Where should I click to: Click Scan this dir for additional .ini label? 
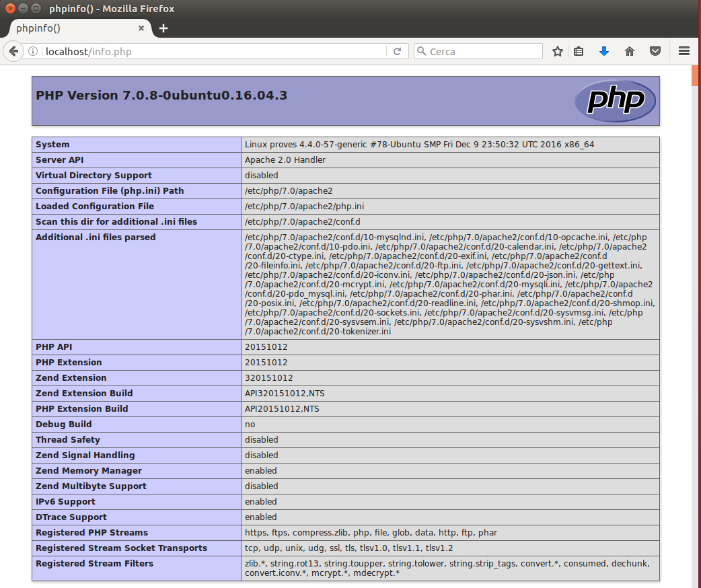point(116,222)
